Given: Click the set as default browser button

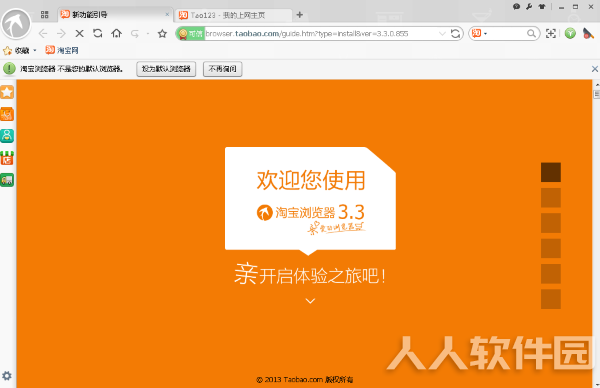Looking at the screenshot, I should coord(166,69).
